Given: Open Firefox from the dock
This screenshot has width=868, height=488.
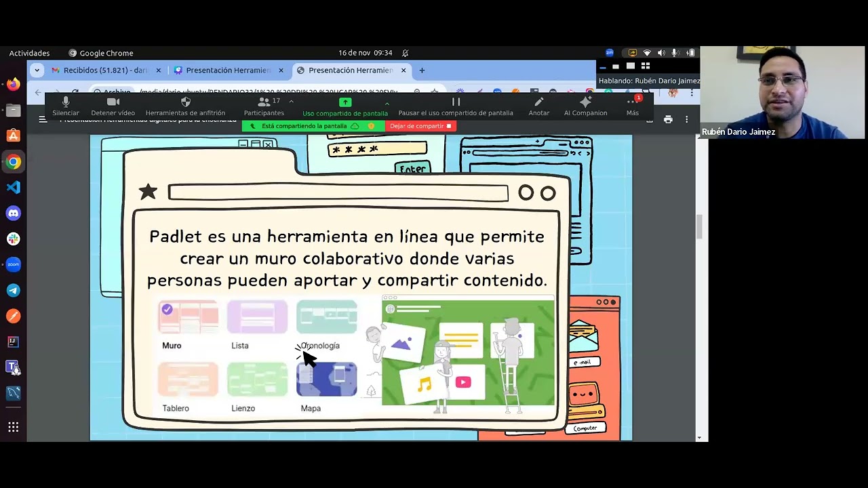Looking at the screenshot, I should (x=13, y=84).
